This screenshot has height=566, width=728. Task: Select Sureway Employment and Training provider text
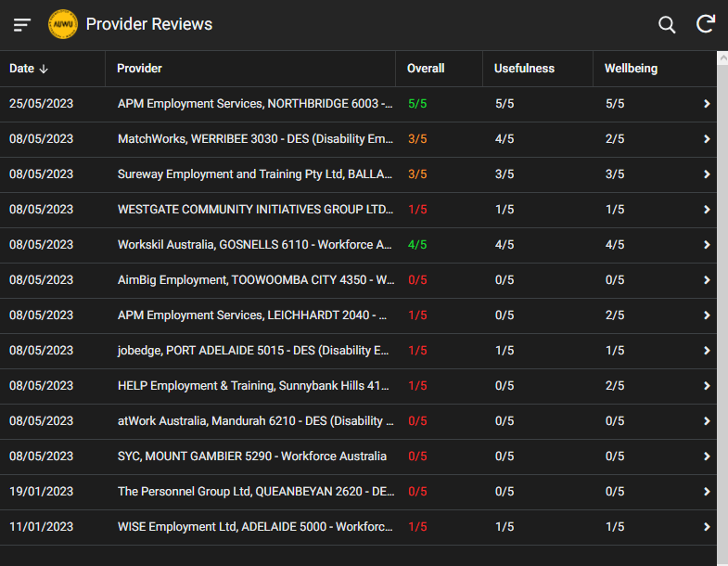pyautogui.click(x=254, y=174)
